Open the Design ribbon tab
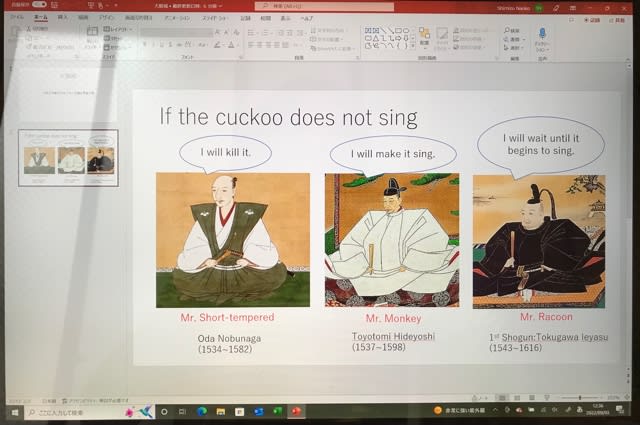Viewport: 640px width, 425px height. [106, 18]
